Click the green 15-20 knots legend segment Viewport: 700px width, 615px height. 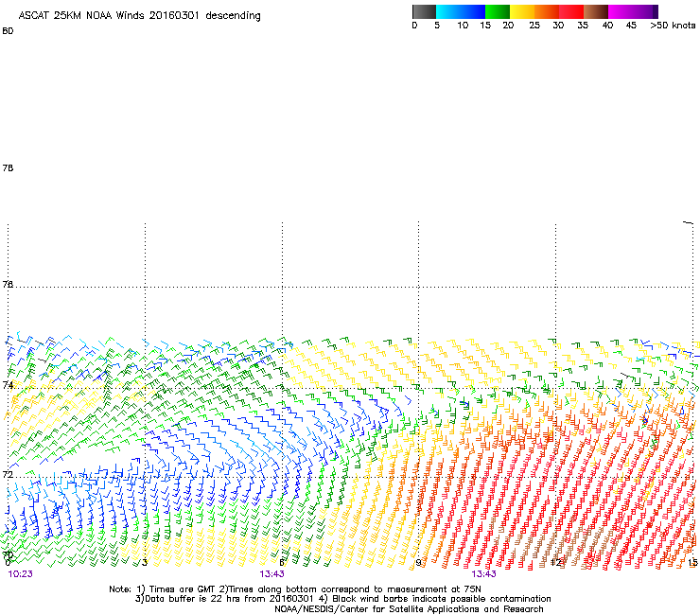pyautogui.click(x=498, y=11)
